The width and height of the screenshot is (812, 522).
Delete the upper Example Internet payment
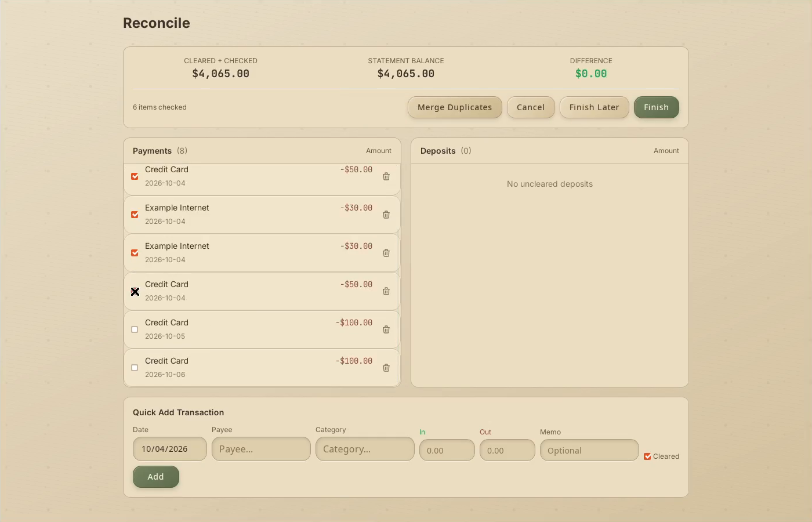(x=386, y=215)
